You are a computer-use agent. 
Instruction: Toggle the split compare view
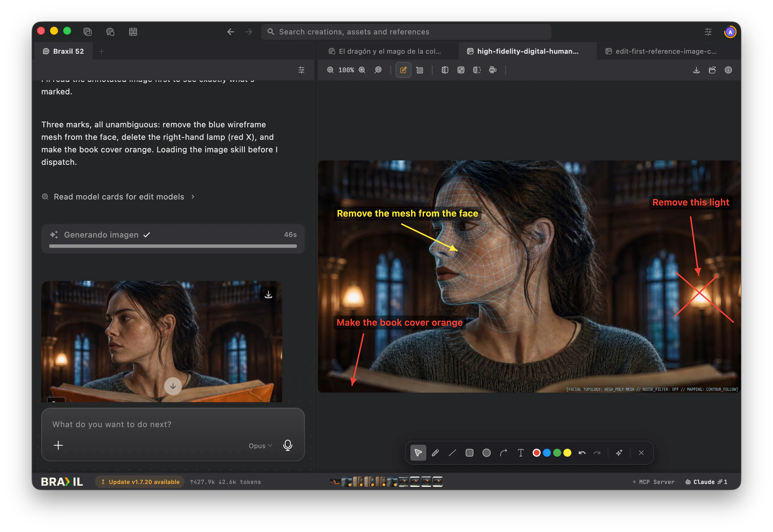point(476,70)
